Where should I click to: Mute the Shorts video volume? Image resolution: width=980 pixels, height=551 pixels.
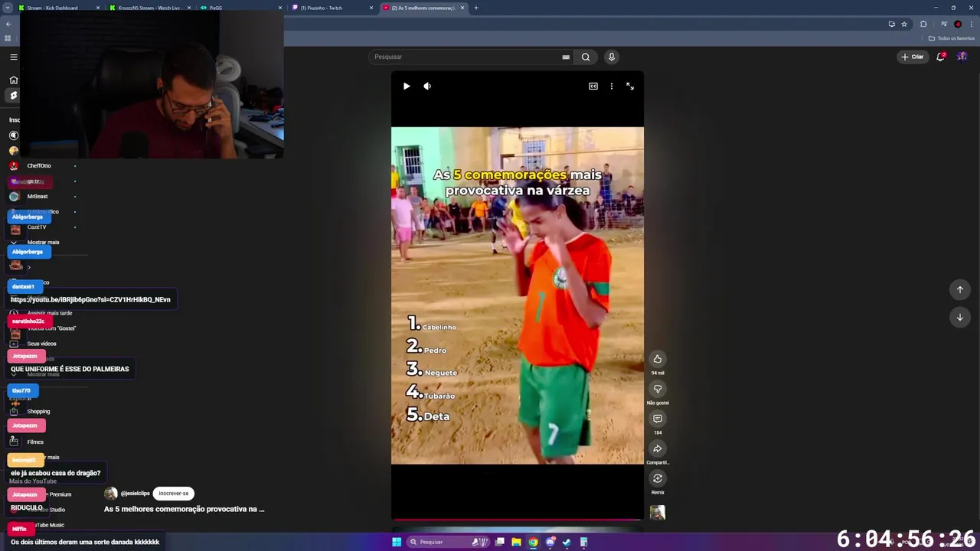427,86
